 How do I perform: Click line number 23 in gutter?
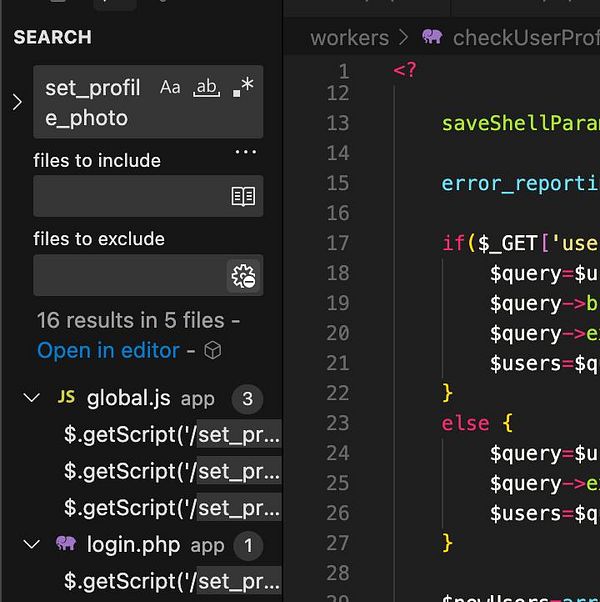coord(338,423)
